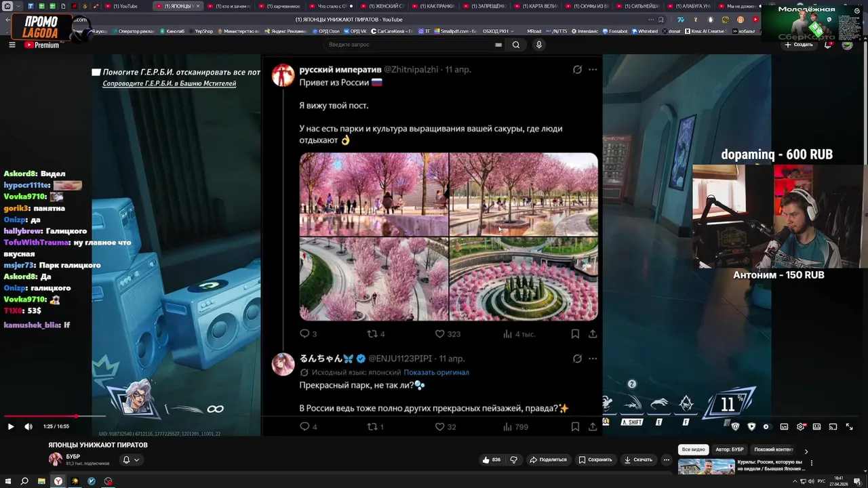Start voice search with microphone icon
This screenshot has height=488, width=868.
(539, 45)
